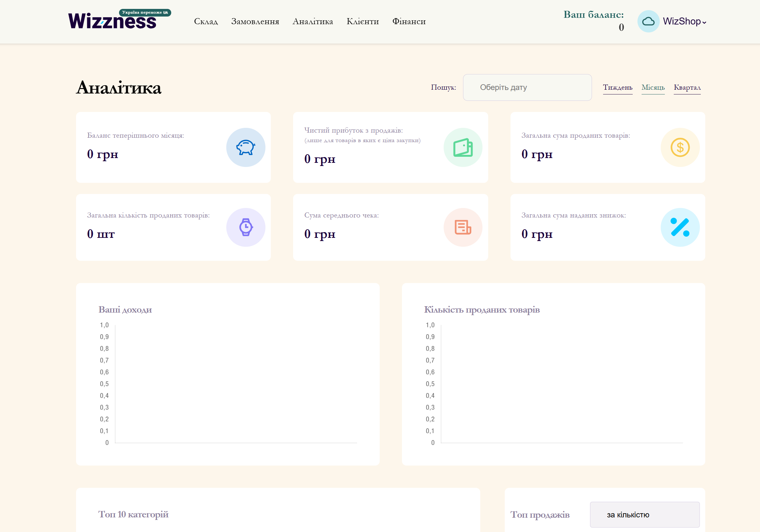Viewport: 760px width, 532px height.
Task: Open the Склад menu
Action: coord(206,22)
